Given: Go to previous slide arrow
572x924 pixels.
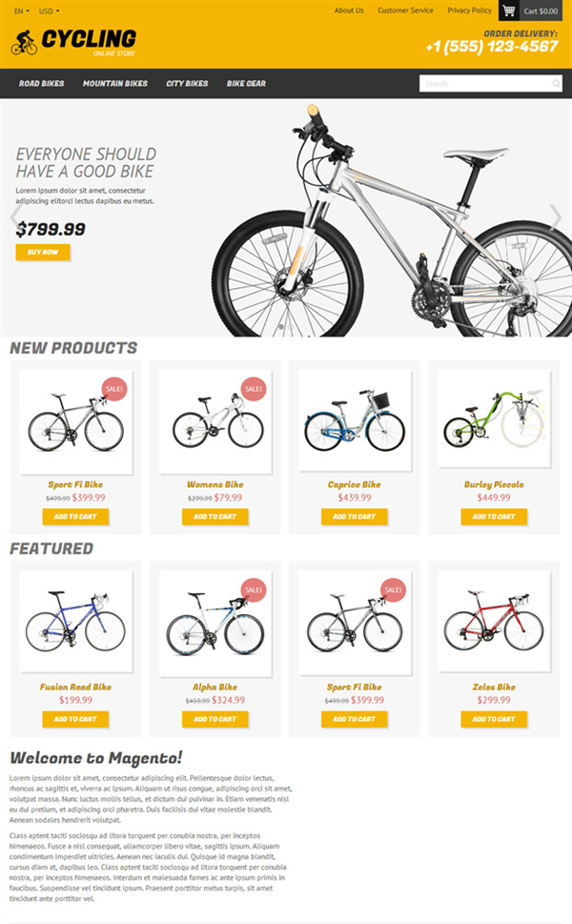Looking at the screenshot, I should 16,216.
